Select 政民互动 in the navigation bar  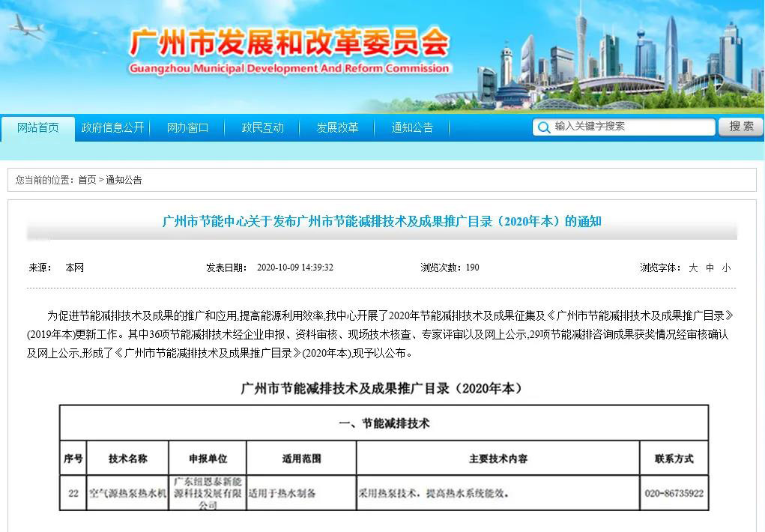[x=262, y=128]
